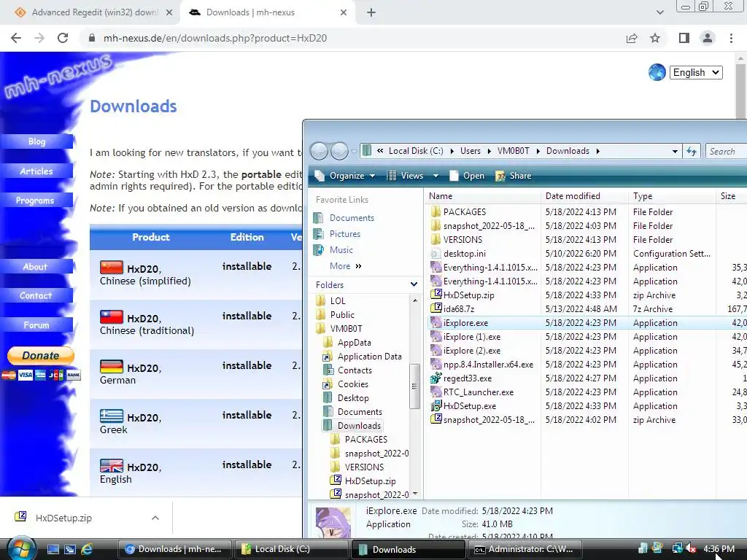Viewport: 747px width, 560px height.
Task: Click Explorer's back navigation button
Action: point(320,152)
